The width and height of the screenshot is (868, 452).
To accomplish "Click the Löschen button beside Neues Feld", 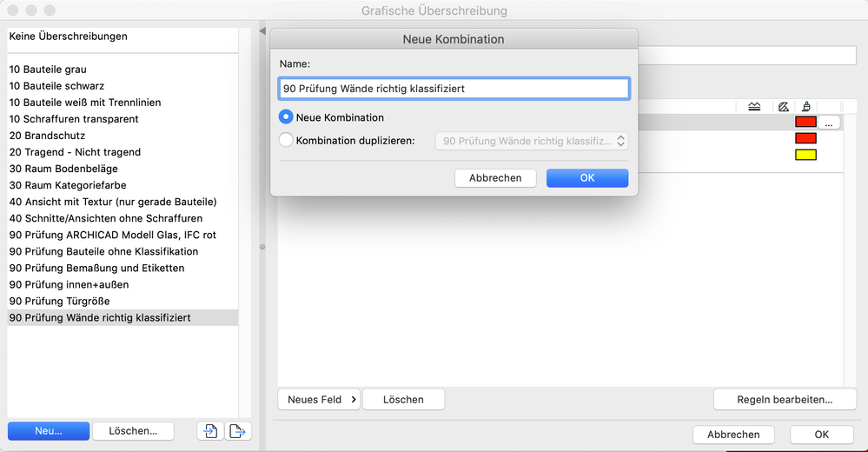I will tap(403, 399).
